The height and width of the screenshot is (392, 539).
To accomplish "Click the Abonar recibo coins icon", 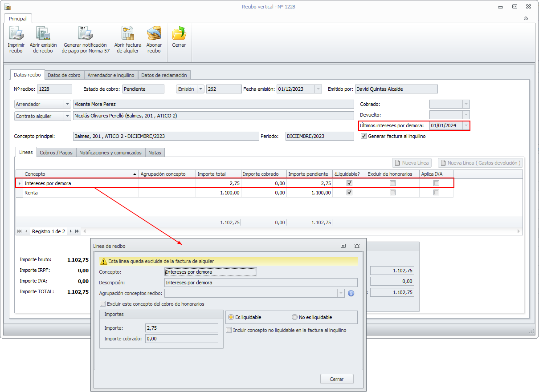I will click(154, 34).
